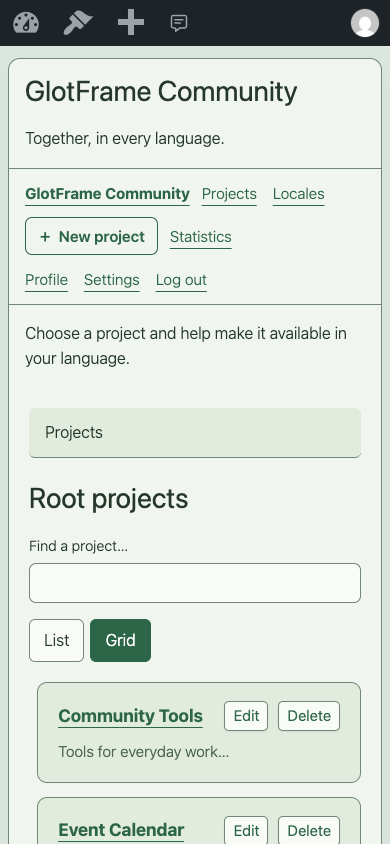
Task: Open the comments speech bubble icon
Action: coord(179,23)
